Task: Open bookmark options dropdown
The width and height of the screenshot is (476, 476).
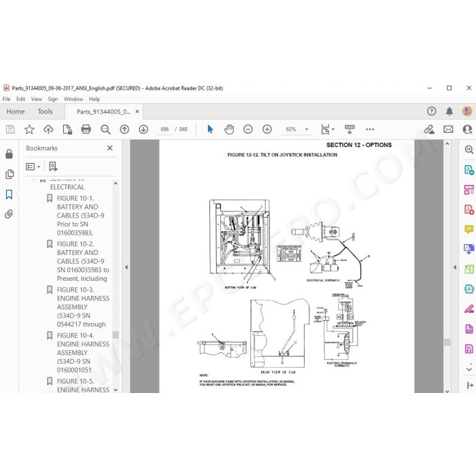Action: pyautogui.click(x=33, y=167)
